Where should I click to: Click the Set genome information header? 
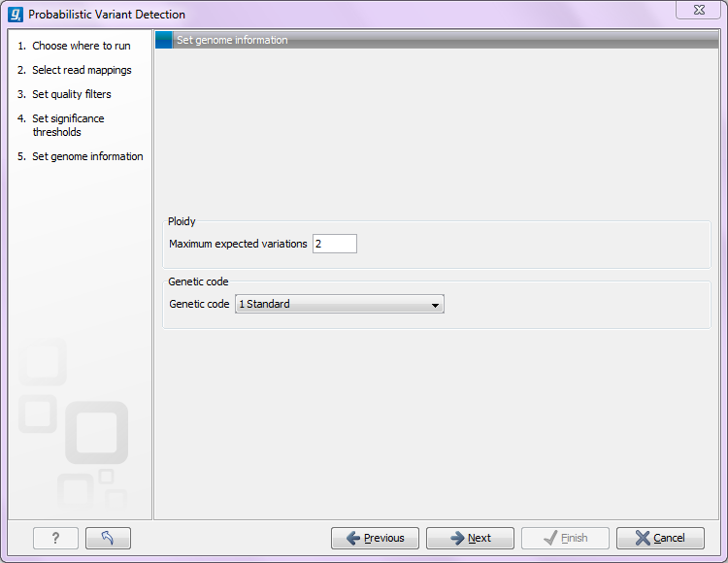232,40
